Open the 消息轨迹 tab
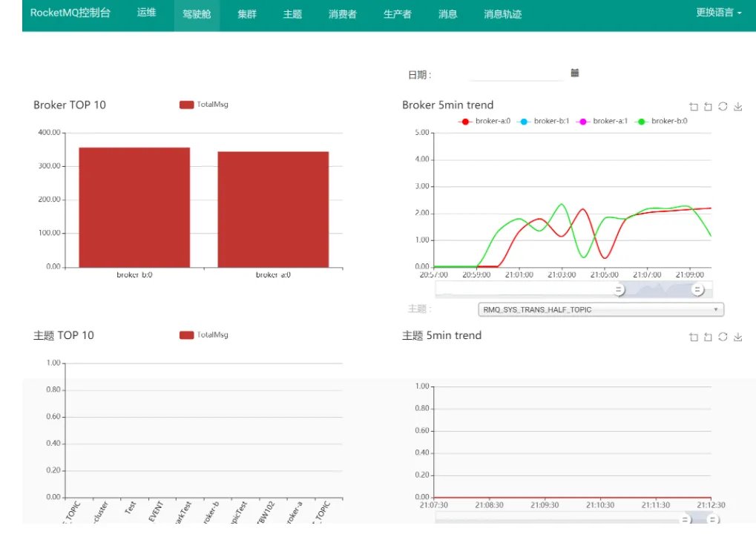 point(502,14)
